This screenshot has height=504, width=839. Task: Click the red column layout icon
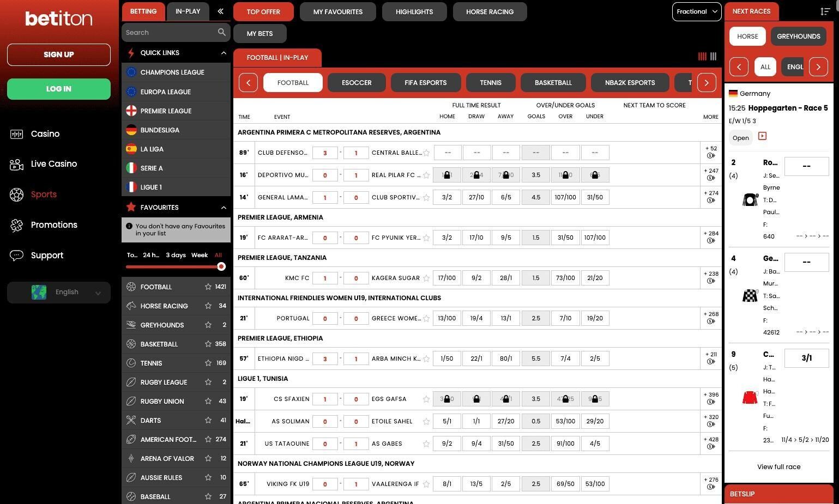(702, 57)
